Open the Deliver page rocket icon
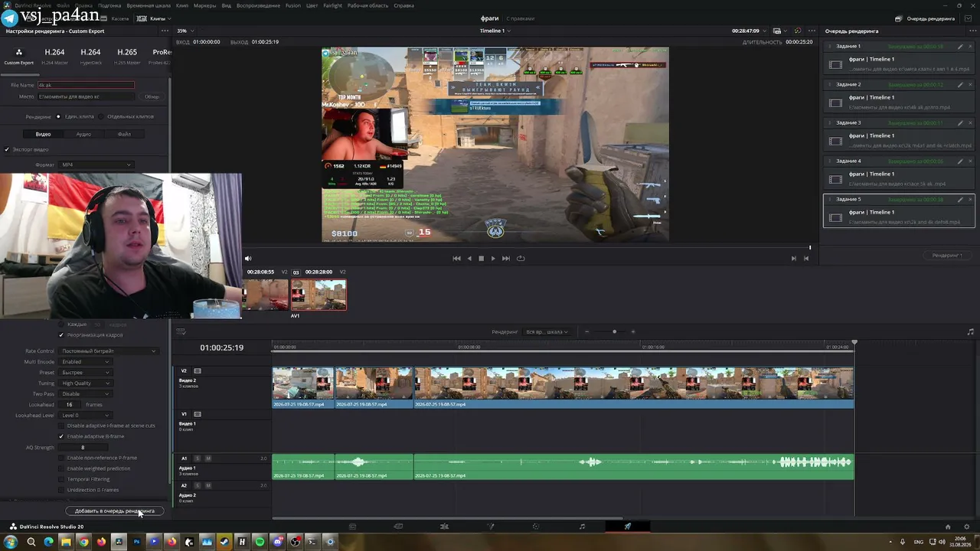The image size is (980, 551). [628, 527]
